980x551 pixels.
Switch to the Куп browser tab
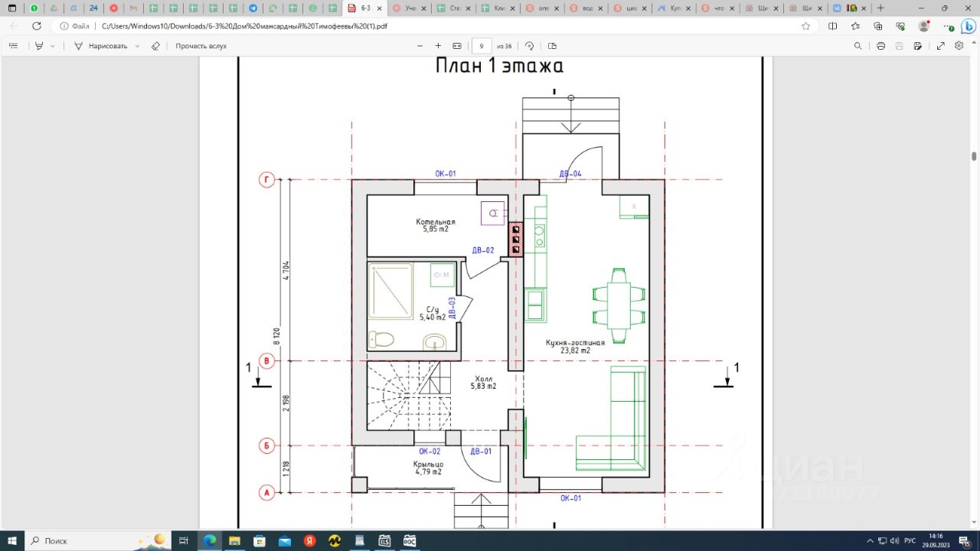671,8
